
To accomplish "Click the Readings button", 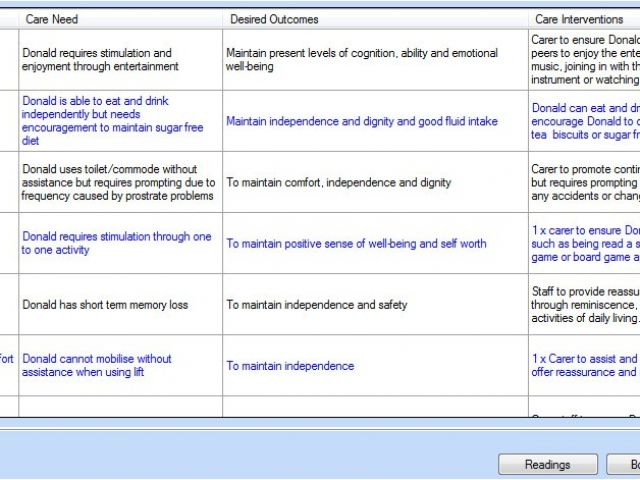I will tap(547, 464).
